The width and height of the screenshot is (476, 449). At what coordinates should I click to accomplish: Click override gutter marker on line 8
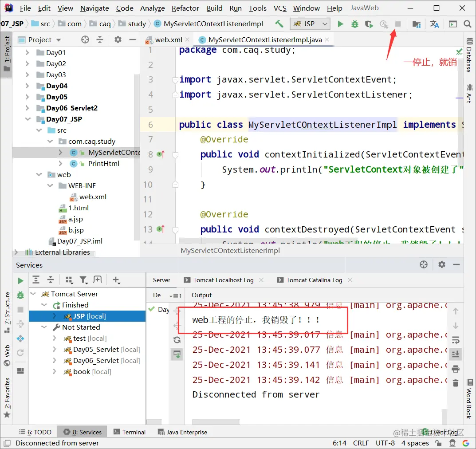coord(161,154)
